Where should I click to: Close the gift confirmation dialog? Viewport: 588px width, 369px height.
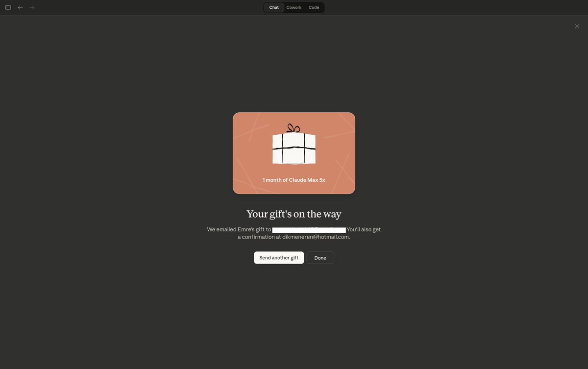(577, 26)
